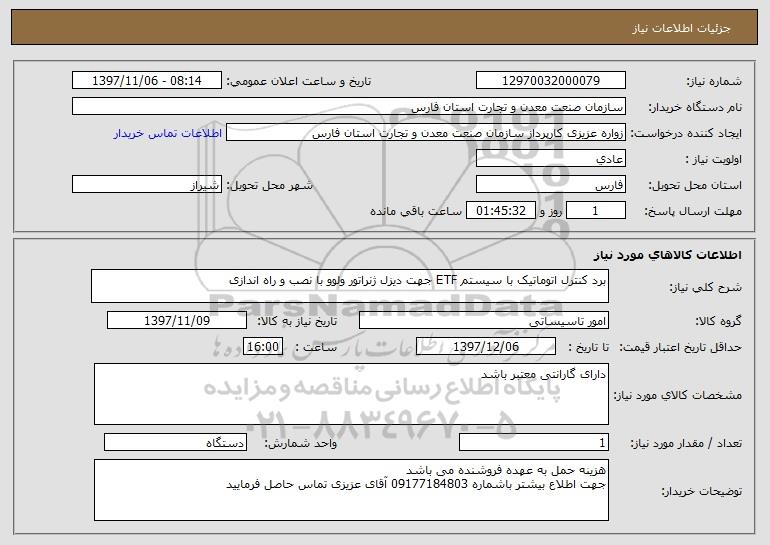
Task: Open the اطلاعات تماس خریدار link
Action: point(167,134)
